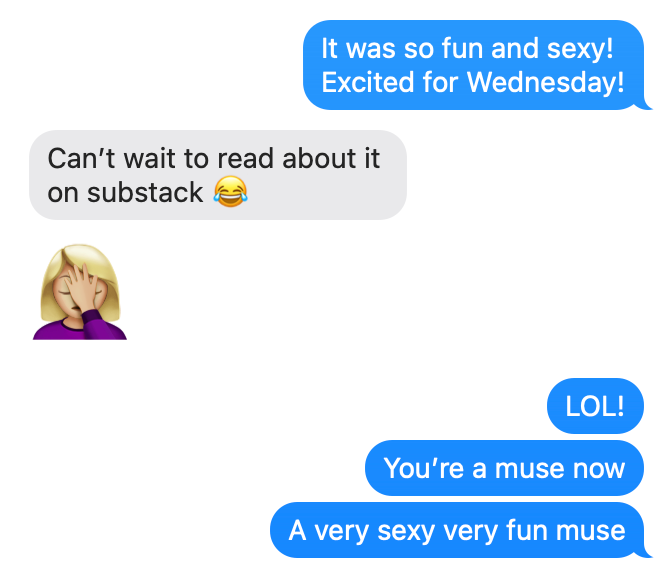Screen dimensions: 672x572
Task: Click the woman facepalming emoji
Action: coord(80,292)
